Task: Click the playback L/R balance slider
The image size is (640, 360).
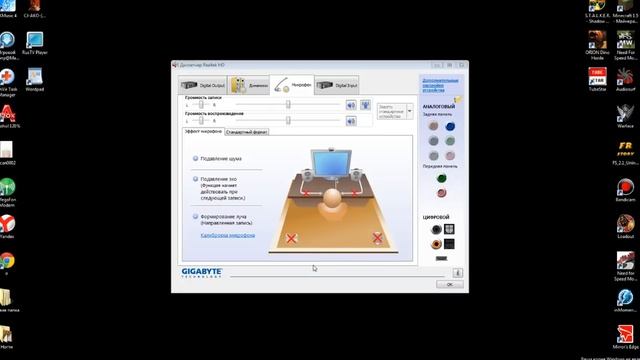Action: [201, 120]
